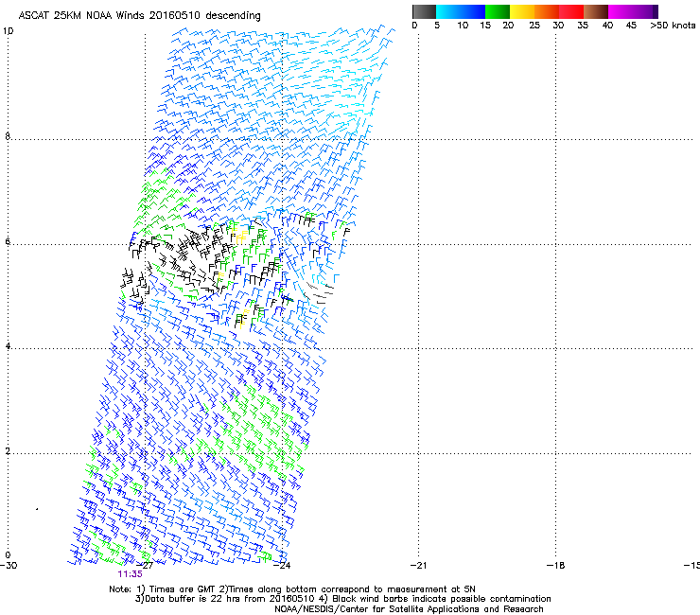The width and height of the screenshot is (700, 615).
Task: Click the legend label 25
Action: (x=534, y=26)
